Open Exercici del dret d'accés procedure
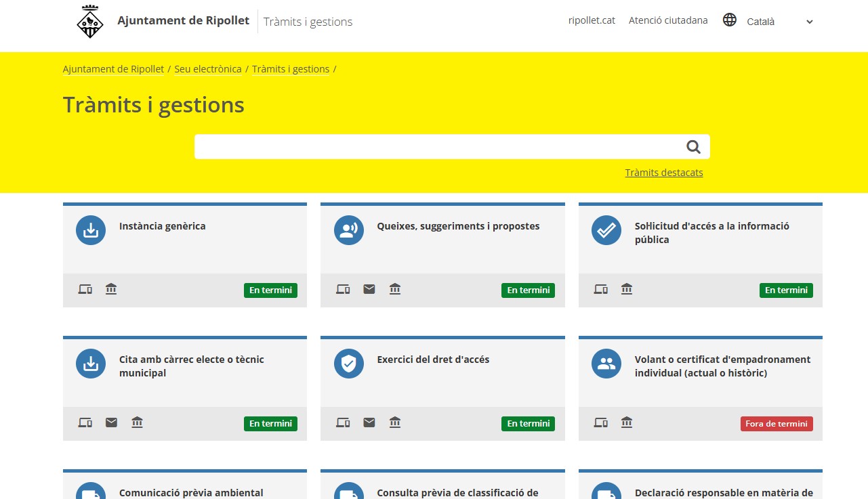 [434, 360]
